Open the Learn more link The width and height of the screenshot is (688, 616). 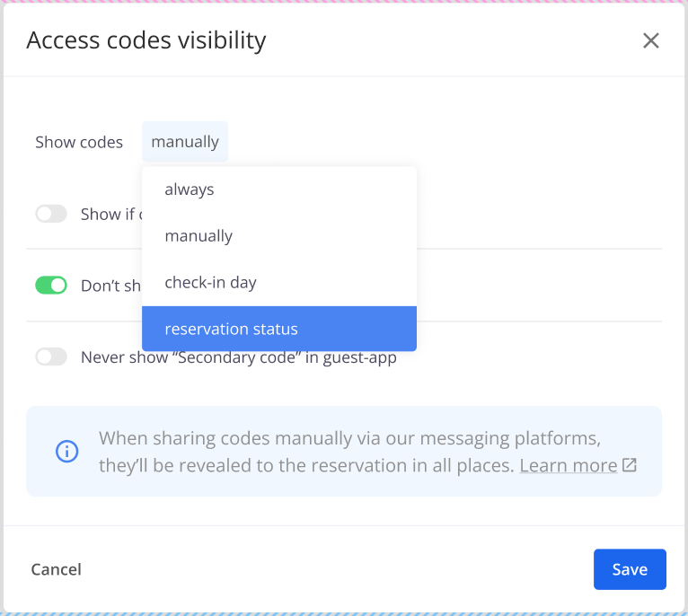[568, 465]
